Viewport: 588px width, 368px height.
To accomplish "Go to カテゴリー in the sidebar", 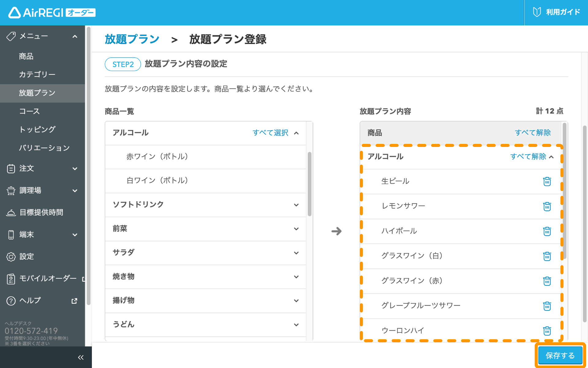I will click(x=37, y=74).
